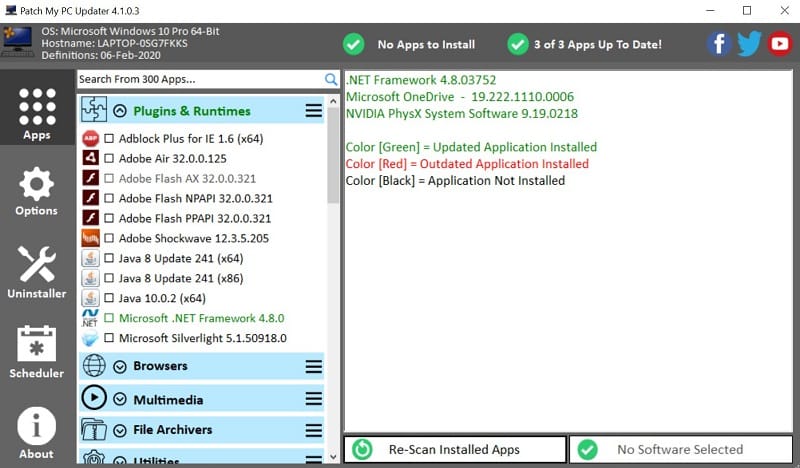This screenshot has width=800, height=468.
Task: Click the Adobe Shockwave icon
Action: pos(90,238)
